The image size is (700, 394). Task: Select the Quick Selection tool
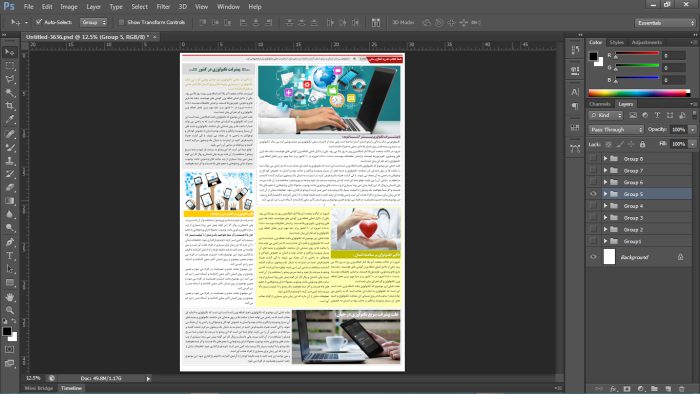coord(9,93)
